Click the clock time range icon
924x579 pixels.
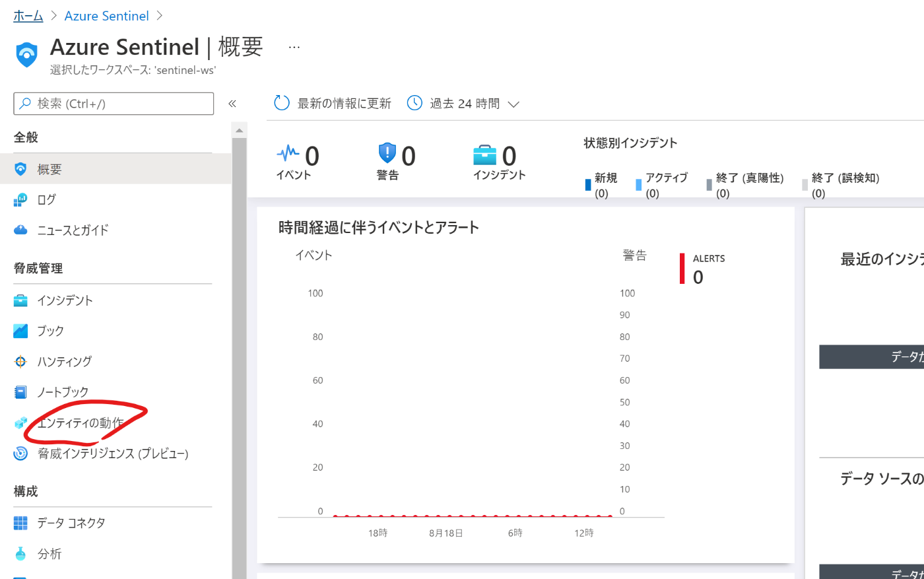tap(414, 103)
